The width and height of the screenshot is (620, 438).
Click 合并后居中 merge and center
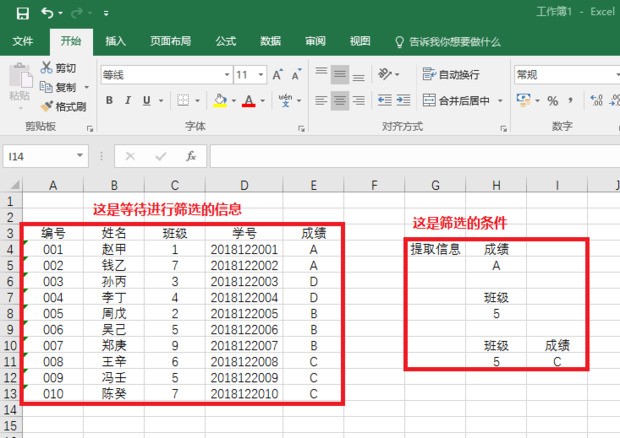click(456, 100)
